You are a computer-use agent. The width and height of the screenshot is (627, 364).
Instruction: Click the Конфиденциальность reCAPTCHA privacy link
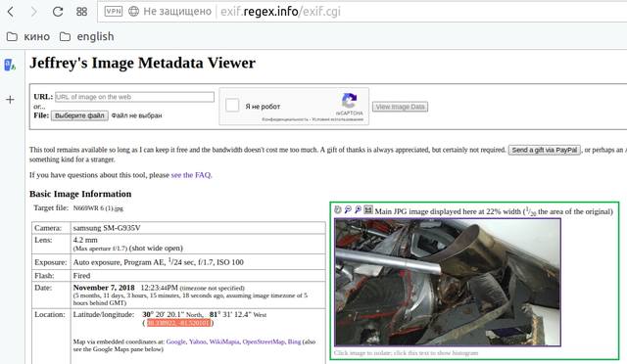pos(285,119)
